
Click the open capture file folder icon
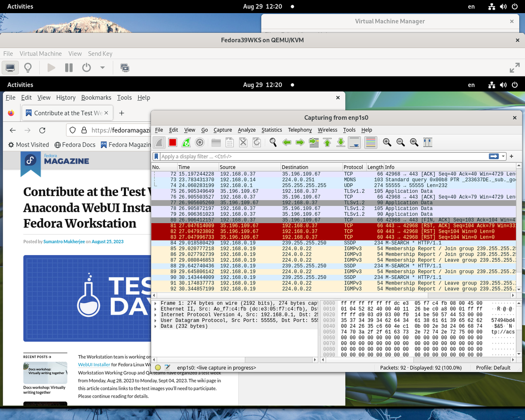coord(216,142)
